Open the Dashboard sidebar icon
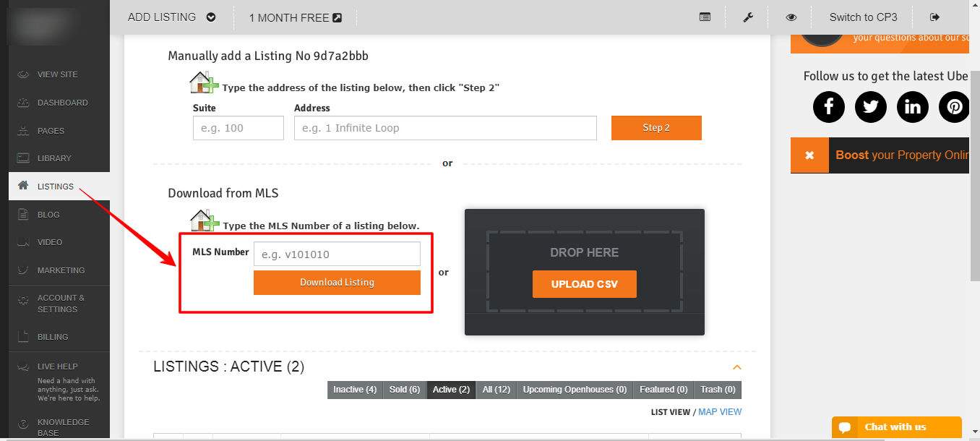Image resolution: width=980 pixels, height=441 pixels. (x=23, y=103)
